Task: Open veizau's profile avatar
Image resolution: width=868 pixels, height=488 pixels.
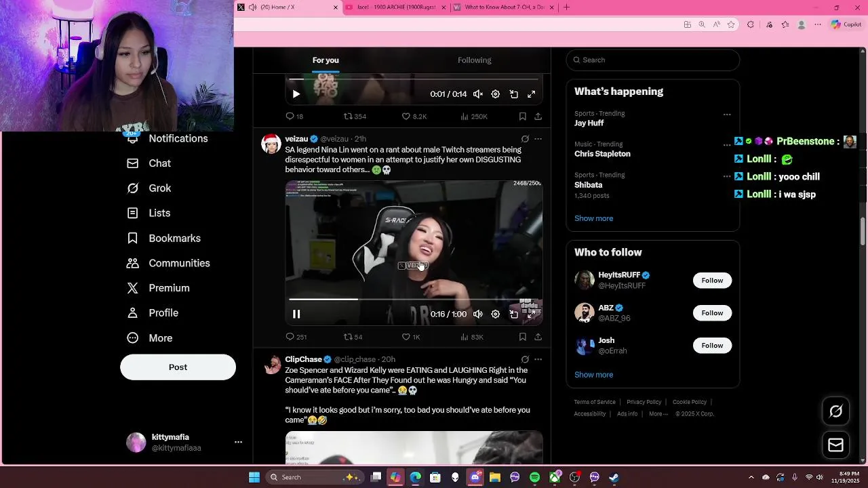Action: (x=271, y=144)
